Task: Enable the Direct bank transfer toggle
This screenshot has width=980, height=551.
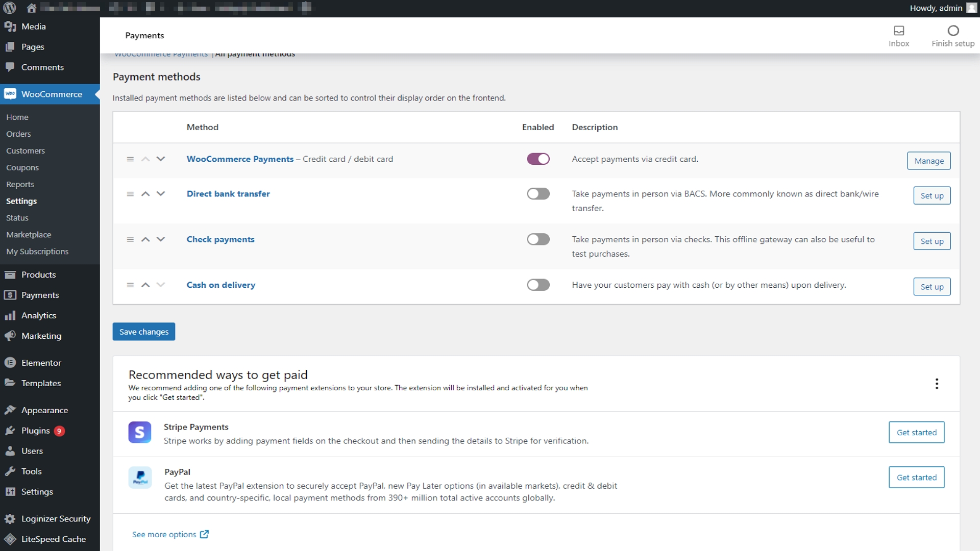Action: [538, 193]
